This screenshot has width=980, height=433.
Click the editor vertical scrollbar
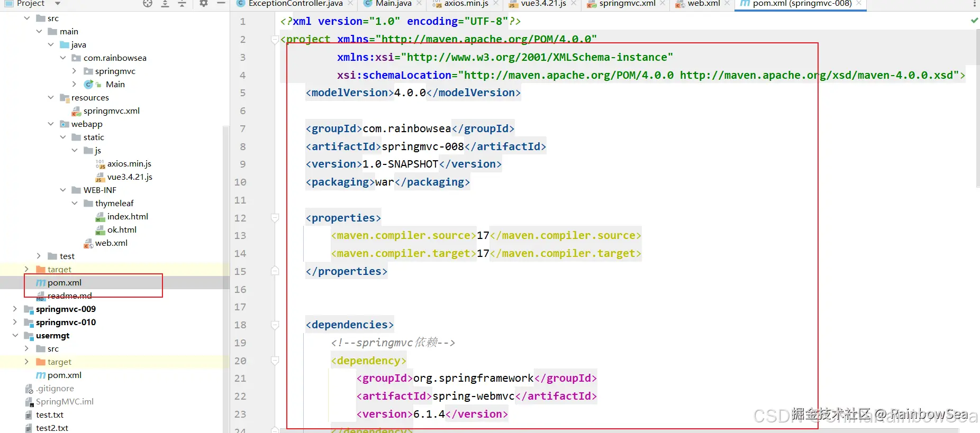(977, 108)
